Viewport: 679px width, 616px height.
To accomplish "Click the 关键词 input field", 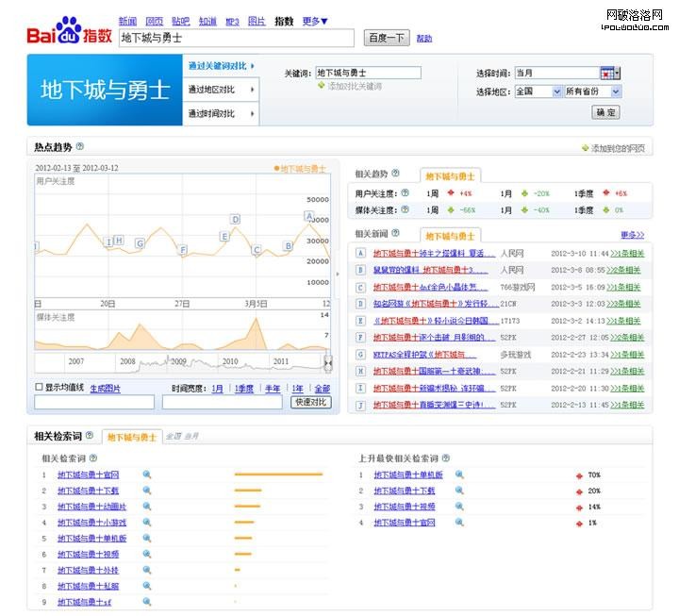I will [x=368, y=73].
